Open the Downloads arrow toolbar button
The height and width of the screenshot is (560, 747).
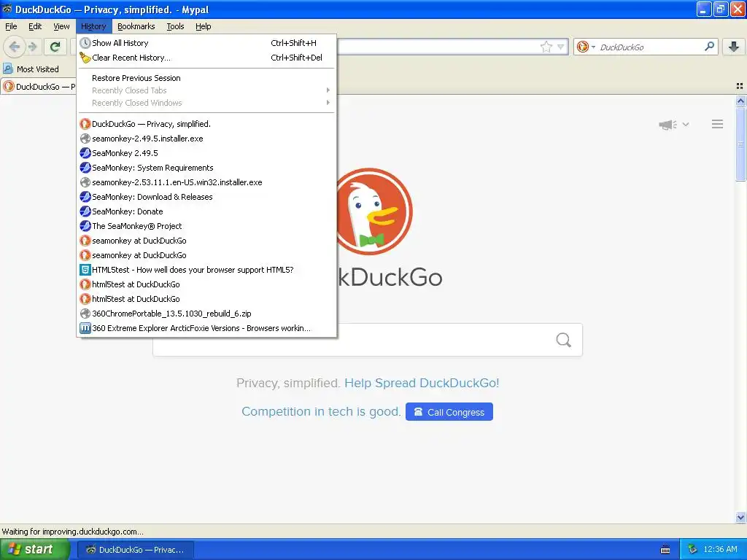click(x=734, y=46)
